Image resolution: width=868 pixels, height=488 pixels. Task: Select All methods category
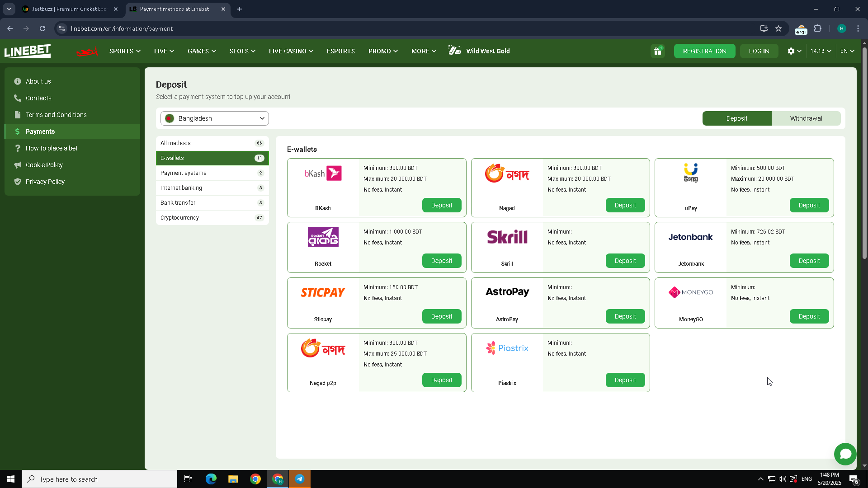(x=212, y=143)
